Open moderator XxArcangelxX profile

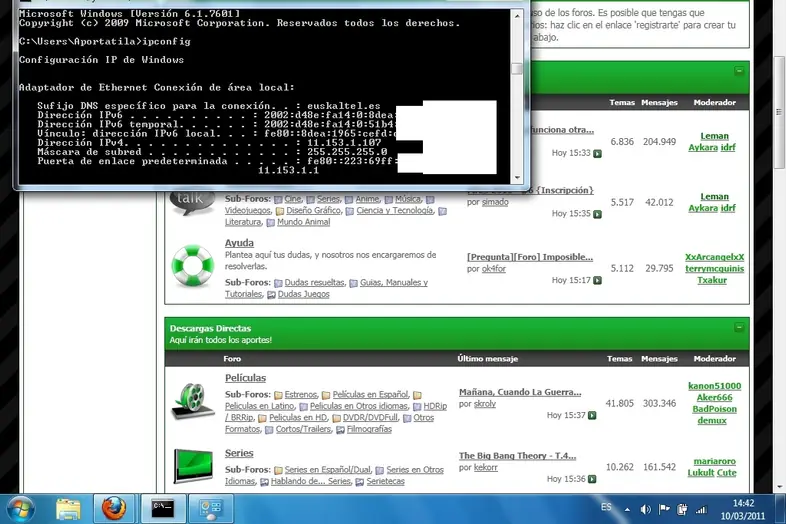point(715,257)
